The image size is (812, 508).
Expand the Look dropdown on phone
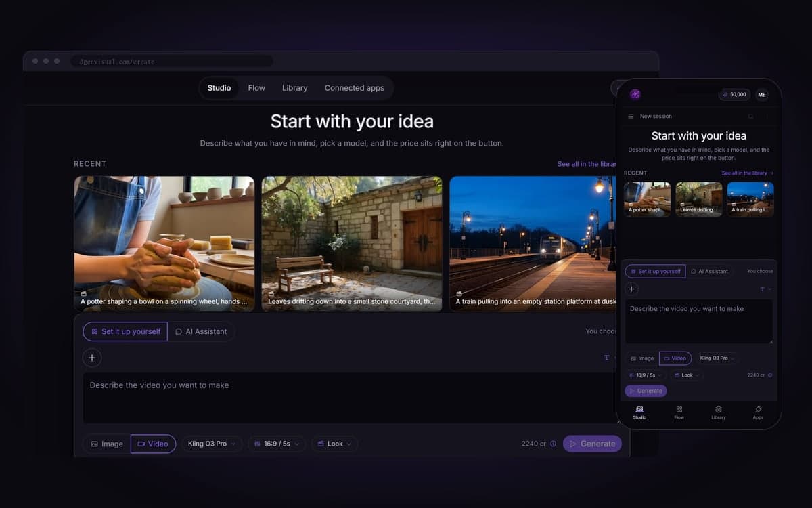tap(687, 375)
